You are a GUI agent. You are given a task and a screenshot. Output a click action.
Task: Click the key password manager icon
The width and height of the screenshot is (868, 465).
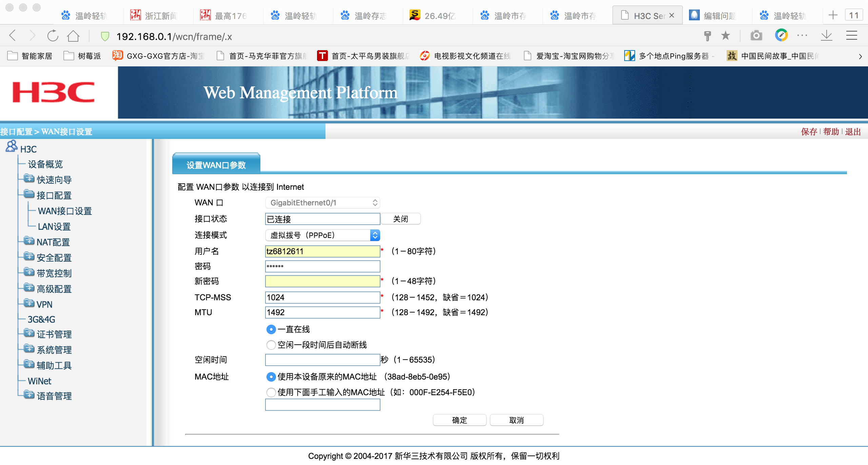pyautogui.click(x=707, y=36)
